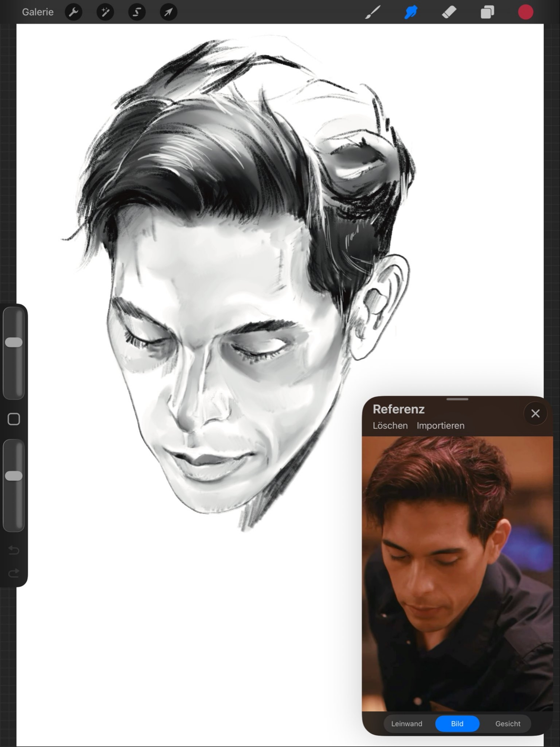This screenshot has height=747, width=560.
Task: Return to the Galerie view
Action: pyautogui.click(x=38, y=12)
